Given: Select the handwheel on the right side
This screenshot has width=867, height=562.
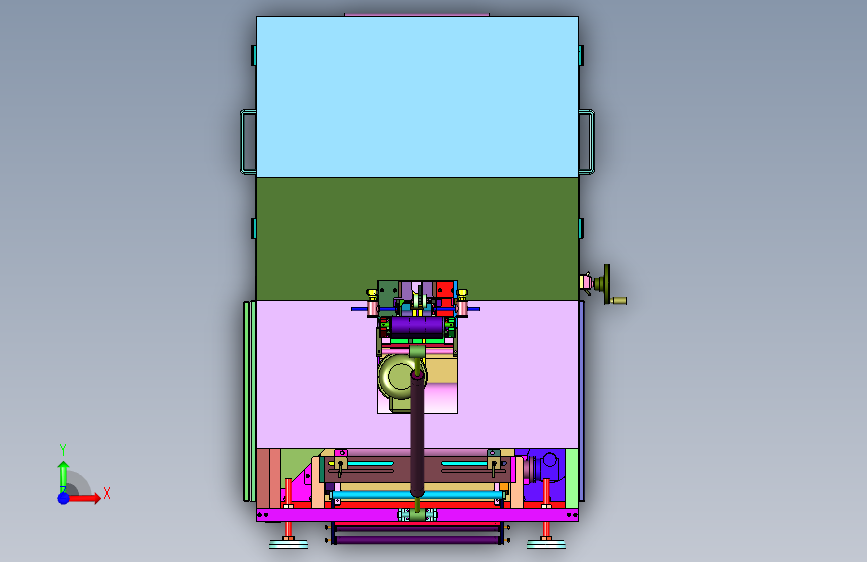Looking at the screenshot, I should point(607,284).
